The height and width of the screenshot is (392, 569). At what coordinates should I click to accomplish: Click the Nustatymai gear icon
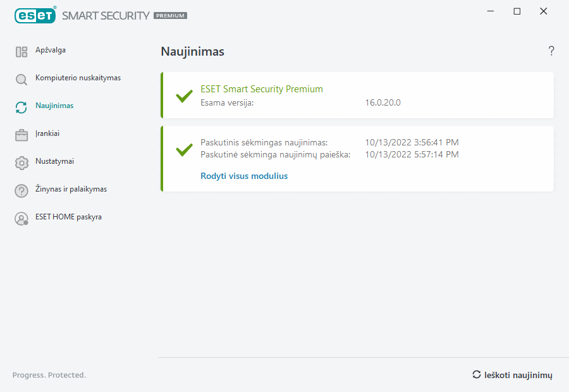(x=21, y=162)
